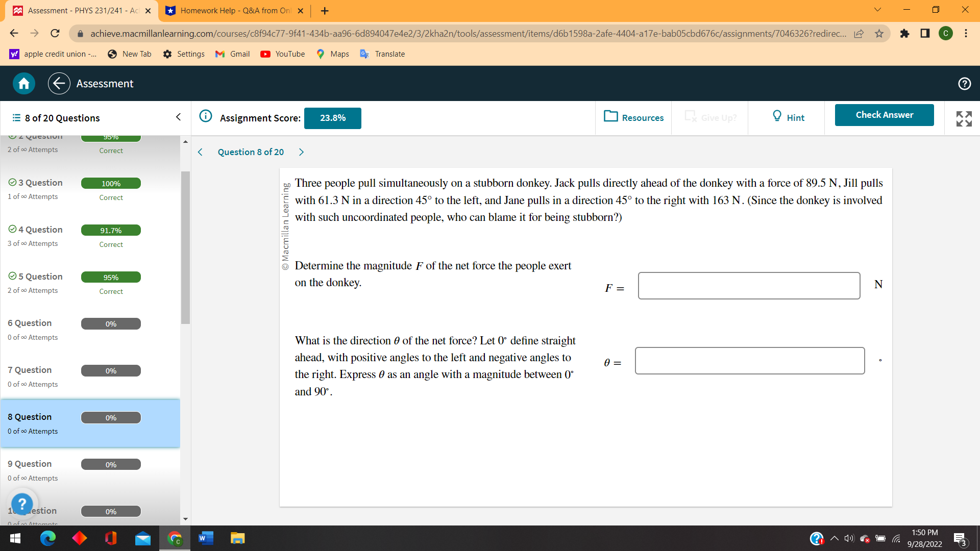Image resolution: width=980 pixels, height=551 pixels.
Task: Click the fullscreen expand icon
Action: 964,118
